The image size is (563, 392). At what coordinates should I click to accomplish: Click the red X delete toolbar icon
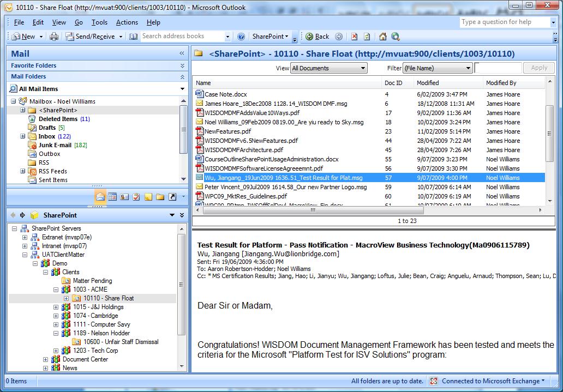coord(355,37)
